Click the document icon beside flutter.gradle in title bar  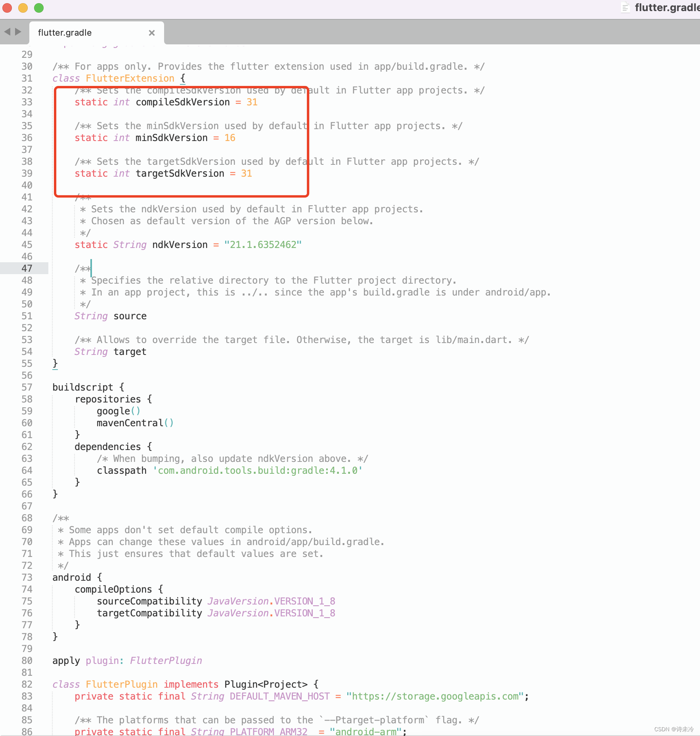click(x=625, y=8)
